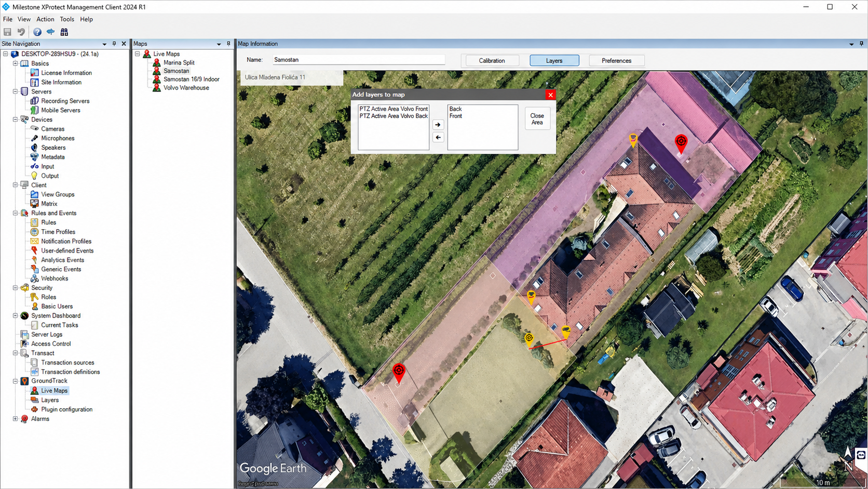This screenshot has height=489, width=868.
Task: Select the Output lightbulb icon
Action: tap(34, 176)
